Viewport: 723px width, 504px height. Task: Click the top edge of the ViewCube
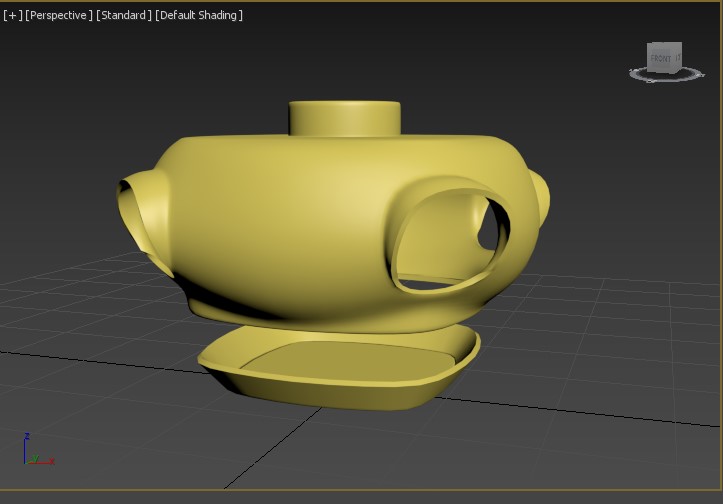click(664, 45)
